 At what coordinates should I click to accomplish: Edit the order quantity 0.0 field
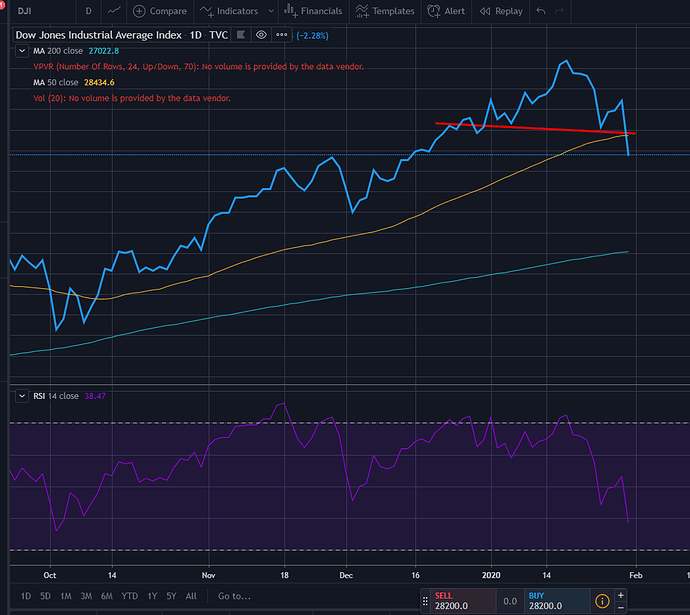click(510, 601)
